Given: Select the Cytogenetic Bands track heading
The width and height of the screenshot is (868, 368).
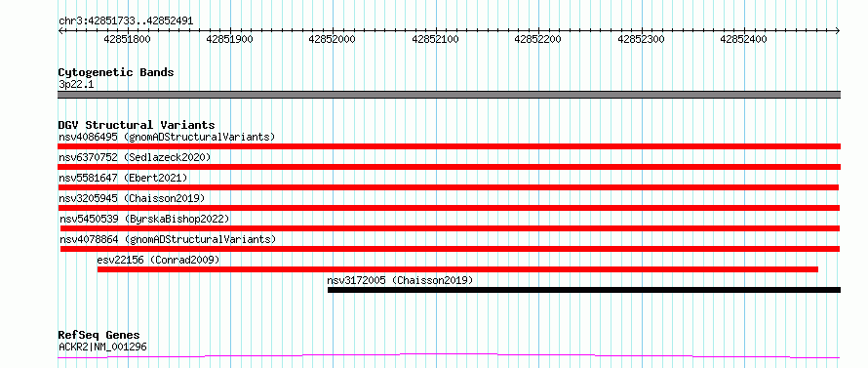Looking at the screenshot, I should pos(116,72).
